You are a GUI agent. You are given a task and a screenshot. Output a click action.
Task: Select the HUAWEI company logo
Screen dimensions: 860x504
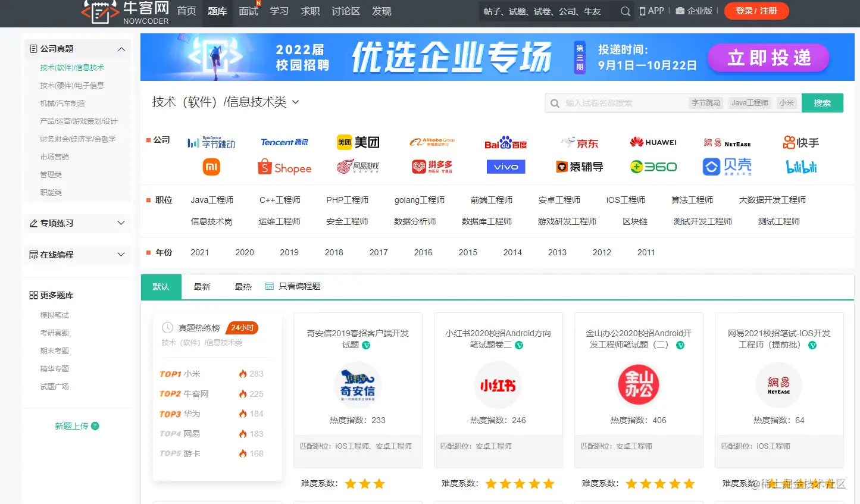coord(653,142)
